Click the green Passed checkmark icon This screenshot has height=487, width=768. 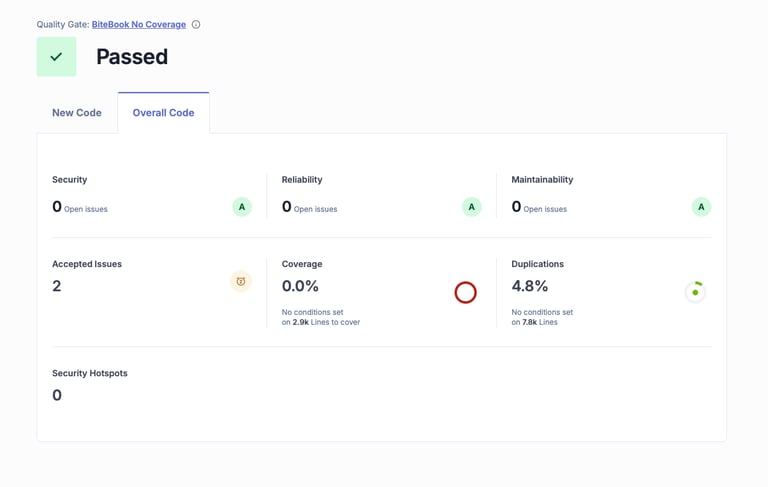click(x=56, y=57)
